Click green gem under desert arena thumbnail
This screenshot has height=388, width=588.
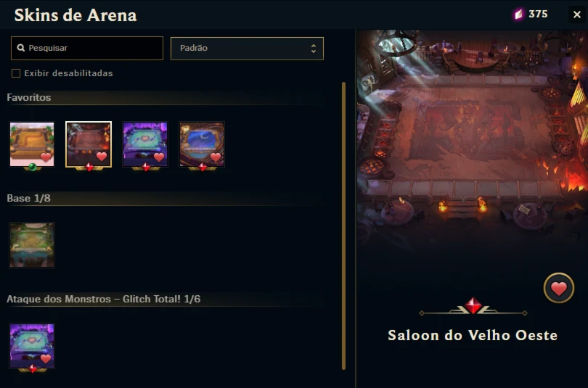click(x=33, y=167)
